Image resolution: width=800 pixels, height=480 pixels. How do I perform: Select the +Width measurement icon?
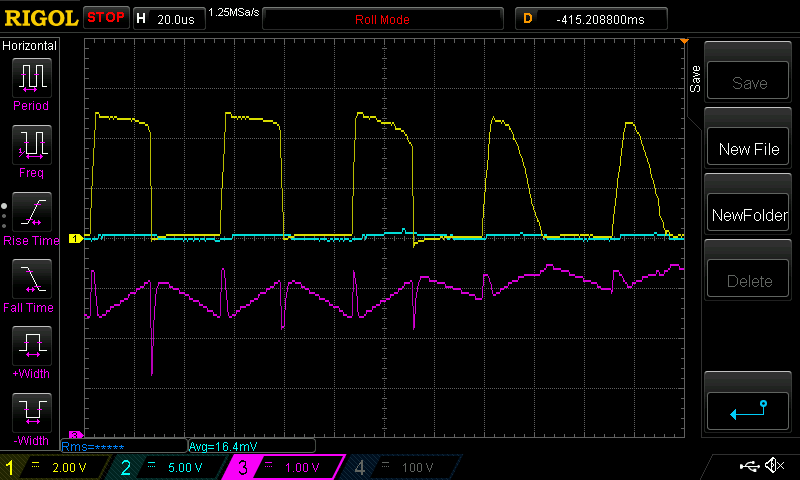pyautogui.click(x=30, y=347)
